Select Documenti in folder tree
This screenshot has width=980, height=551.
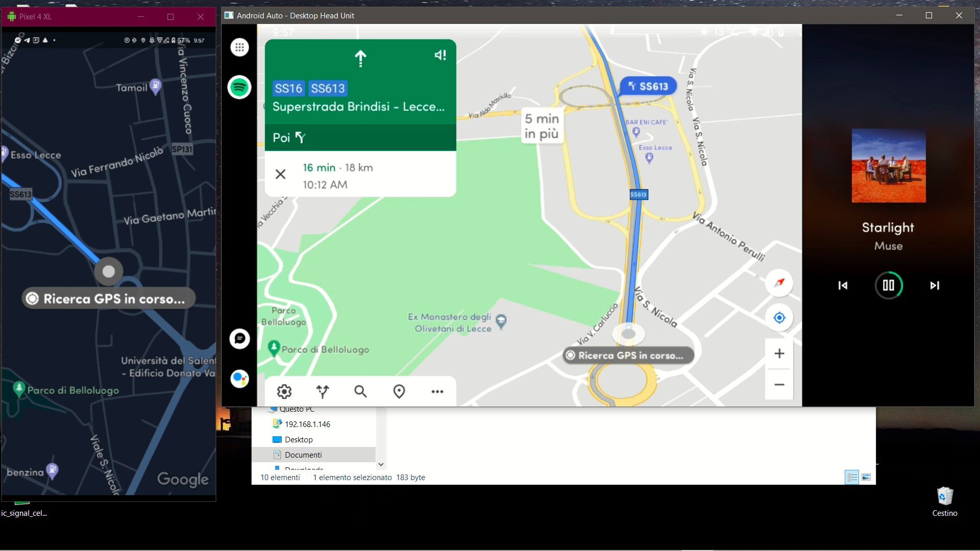point(303,455)
